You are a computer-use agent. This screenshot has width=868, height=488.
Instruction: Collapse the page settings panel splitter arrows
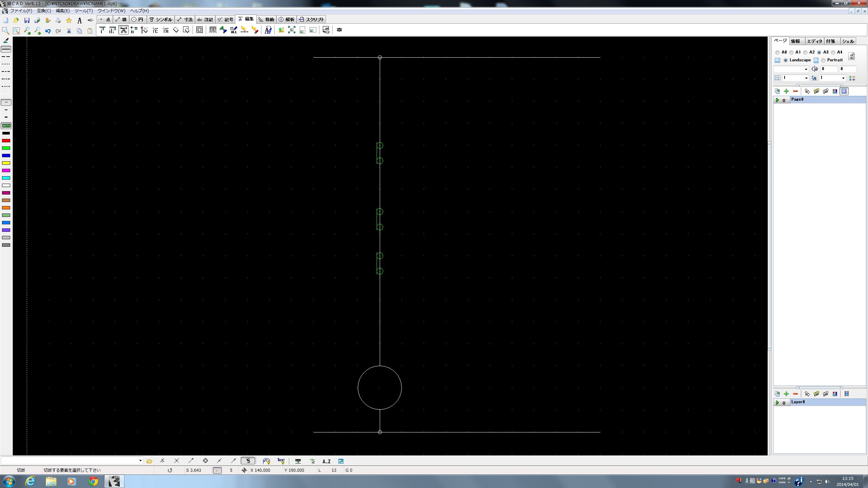coord(819,85)
